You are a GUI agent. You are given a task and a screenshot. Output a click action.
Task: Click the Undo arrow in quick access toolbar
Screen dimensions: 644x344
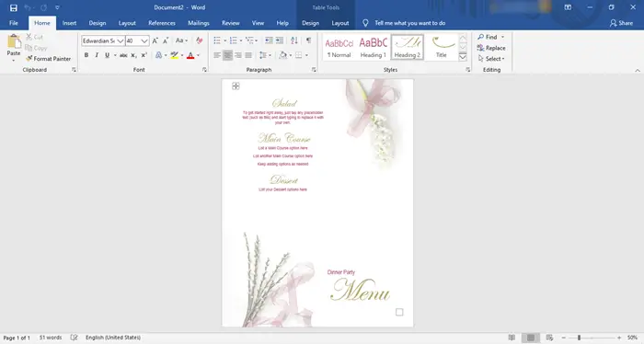pos(28,7)
